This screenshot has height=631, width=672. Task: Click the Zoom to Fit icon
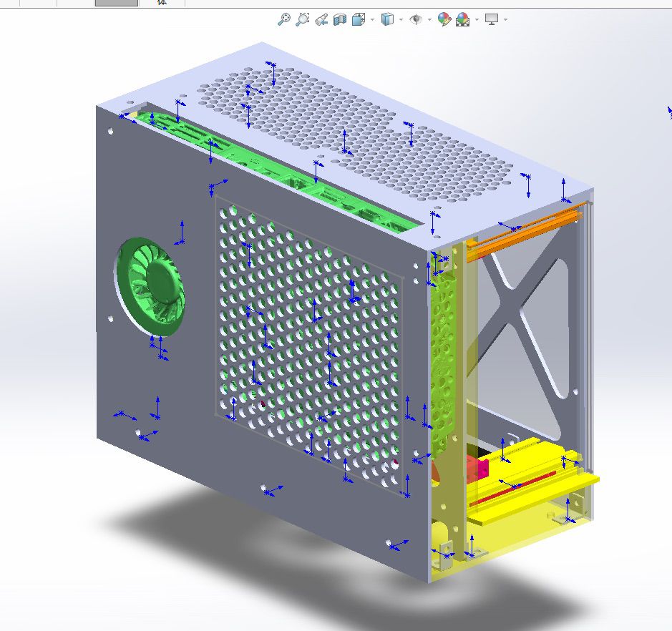[x=284, y=19]
